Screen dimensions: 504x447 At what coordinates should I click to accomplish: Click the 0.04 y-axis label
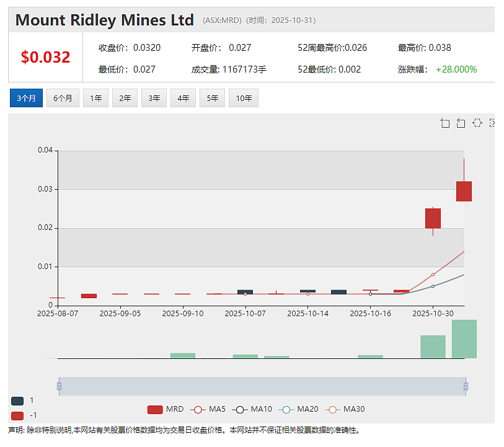pyautogui.click(x=45, y=150)
